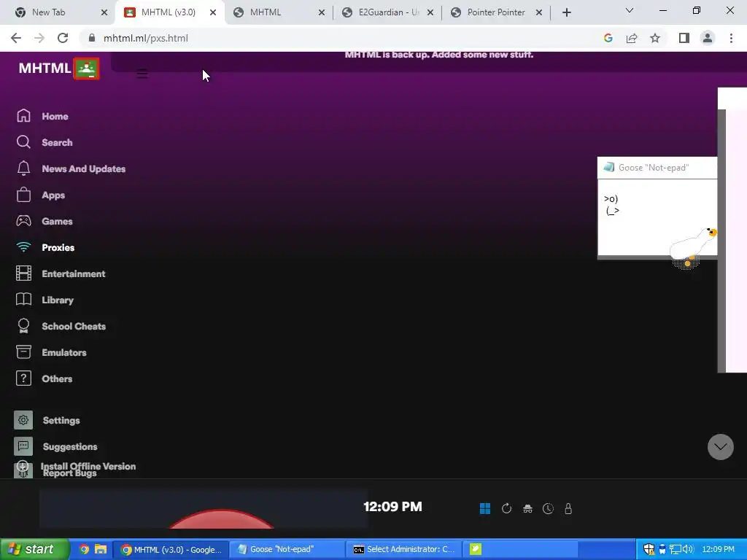This screenshot has width=747, height=560.
Task: Open the Entertainment film icon
Action: tap(23, 273)
